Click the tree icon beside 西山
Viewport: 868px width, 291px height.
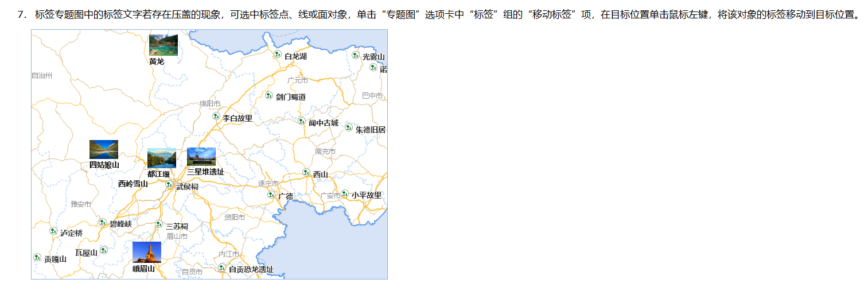306,172
